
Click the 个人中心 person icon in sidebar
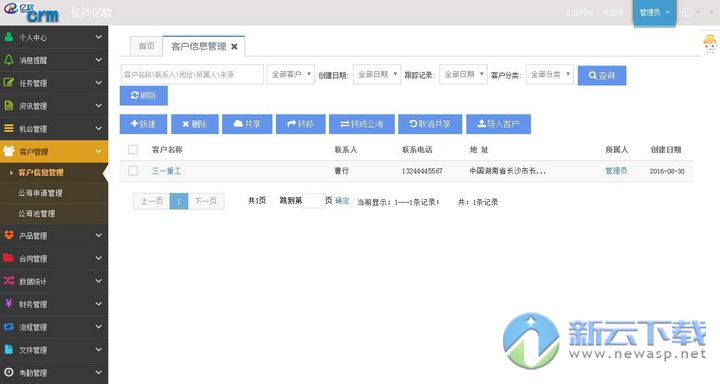point(9,37)
